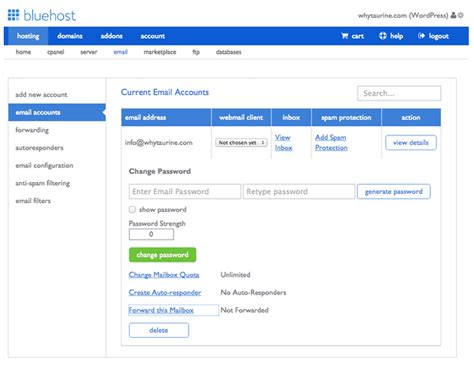Click the view details button
This screenshot has height=366, width=474.
point(411,143)
